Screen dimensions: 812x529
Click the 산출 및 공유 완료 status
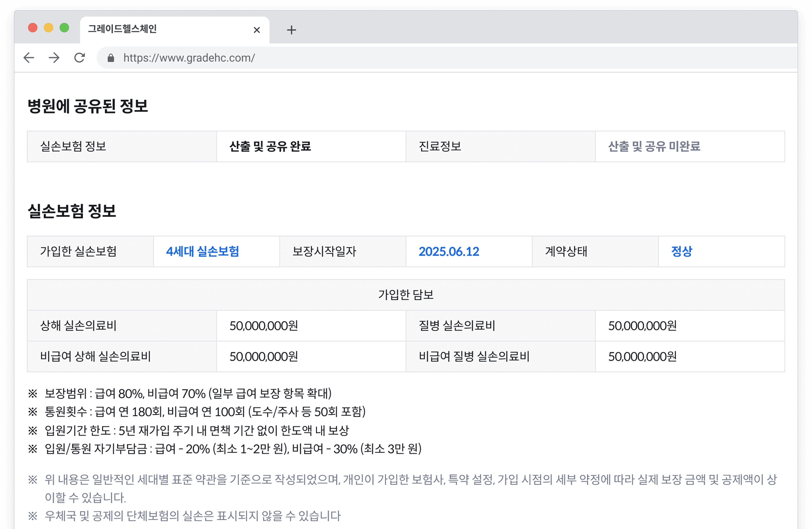click(270, 146)
